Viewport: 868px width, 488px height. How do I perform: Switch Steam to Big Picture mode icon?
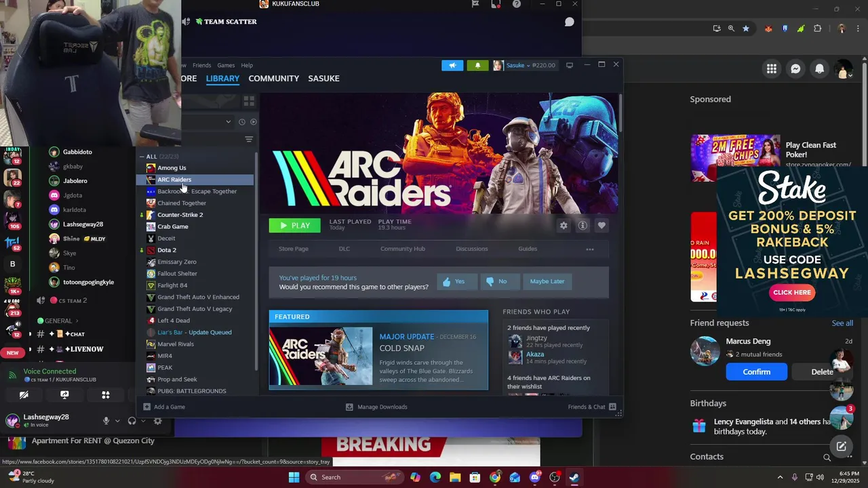[x=570, y=65]
